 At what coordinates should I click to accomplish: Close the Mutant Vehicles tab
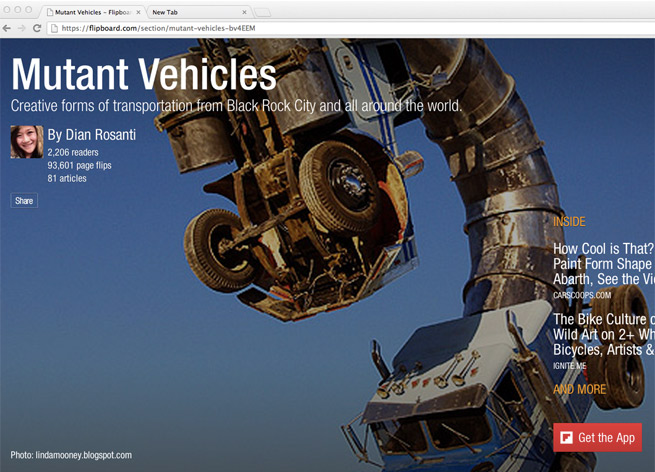(138, 12)
